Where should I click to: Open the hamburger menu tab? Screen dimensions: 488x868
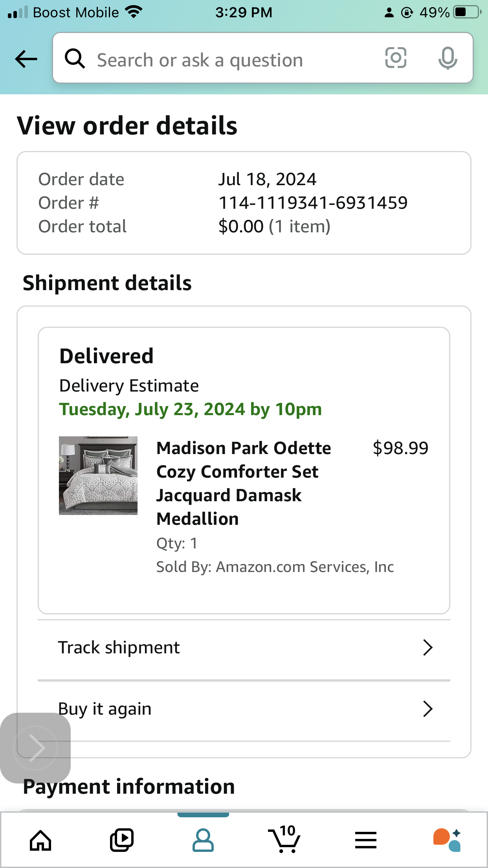click(x=366, y=840)
